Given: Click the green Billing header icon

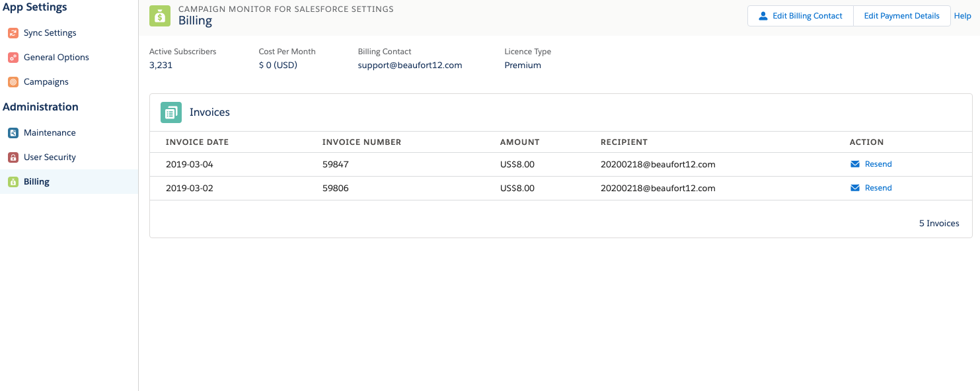Looking at the screenshot, I should coord(160,16).
